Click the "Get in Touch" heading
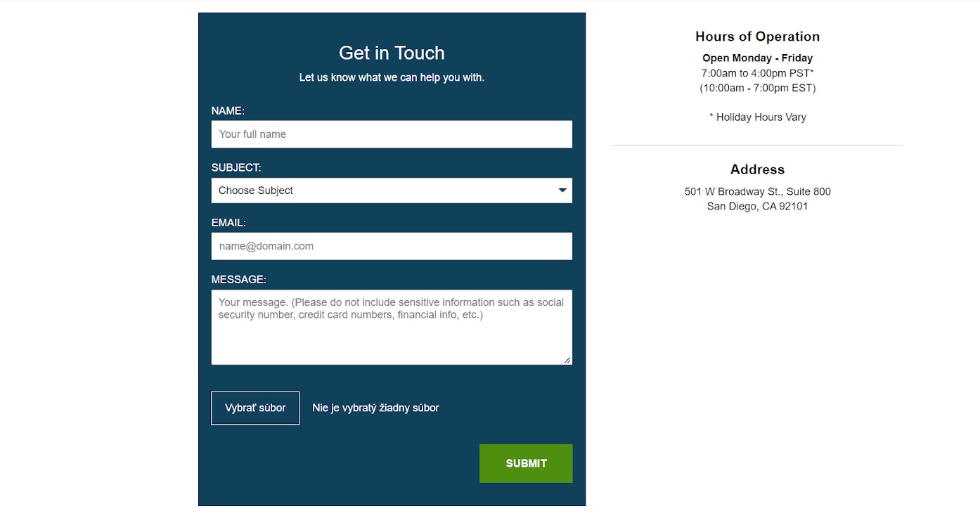Viewport: 980px width, 523px height. 392,53
